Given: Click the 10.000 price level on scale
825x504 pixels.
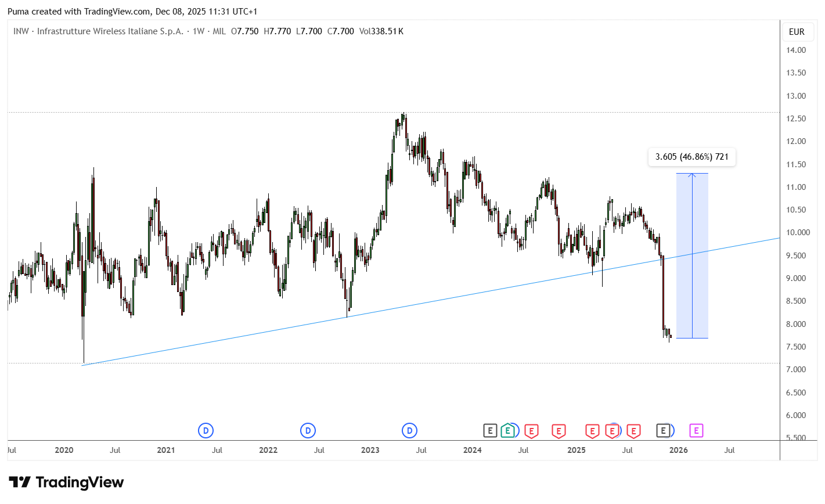Looking at the screenshot, I should point(798,233).
